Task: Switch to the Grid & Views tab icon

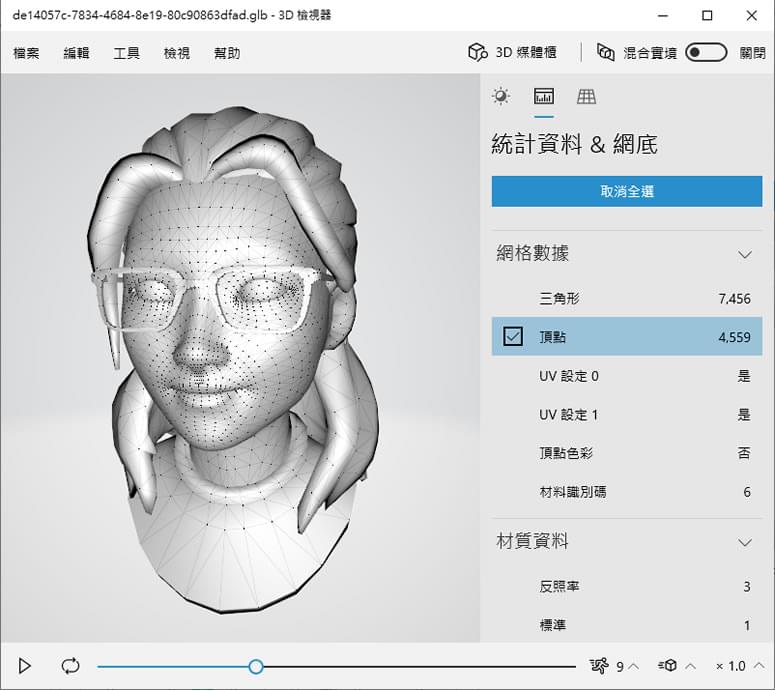Action: (x=586, y=96)
